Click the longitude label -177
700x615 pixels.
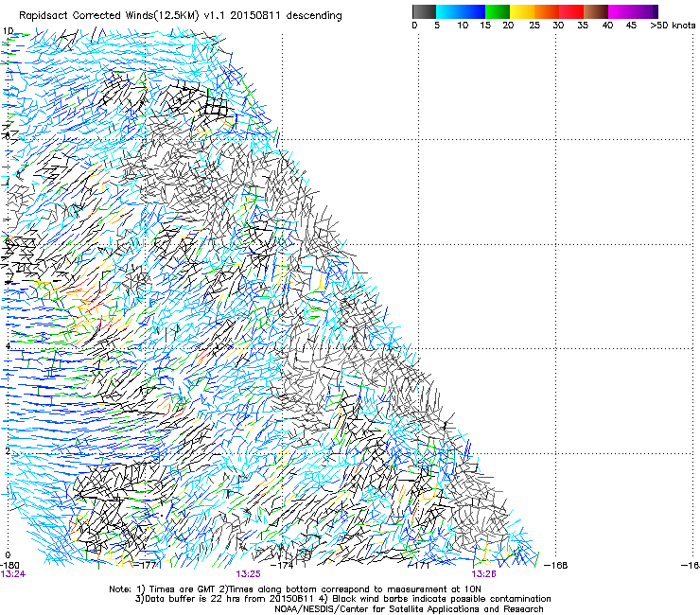click(145, 566)
